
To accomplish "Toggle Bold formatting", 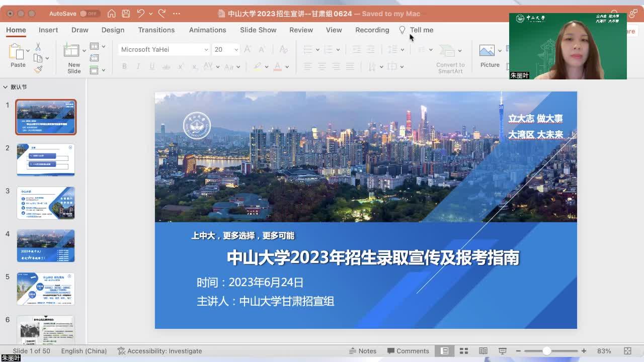I will tap(124, 66).
